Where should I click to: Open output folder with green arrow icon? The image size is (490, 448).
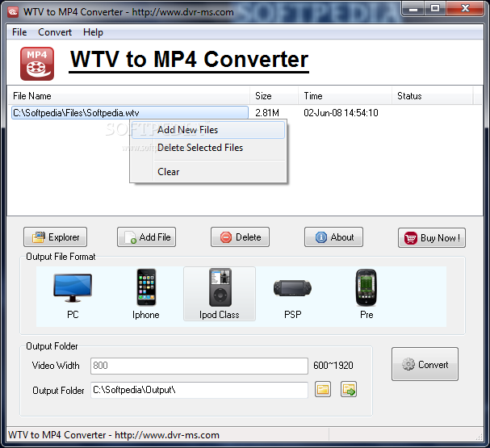349,389
